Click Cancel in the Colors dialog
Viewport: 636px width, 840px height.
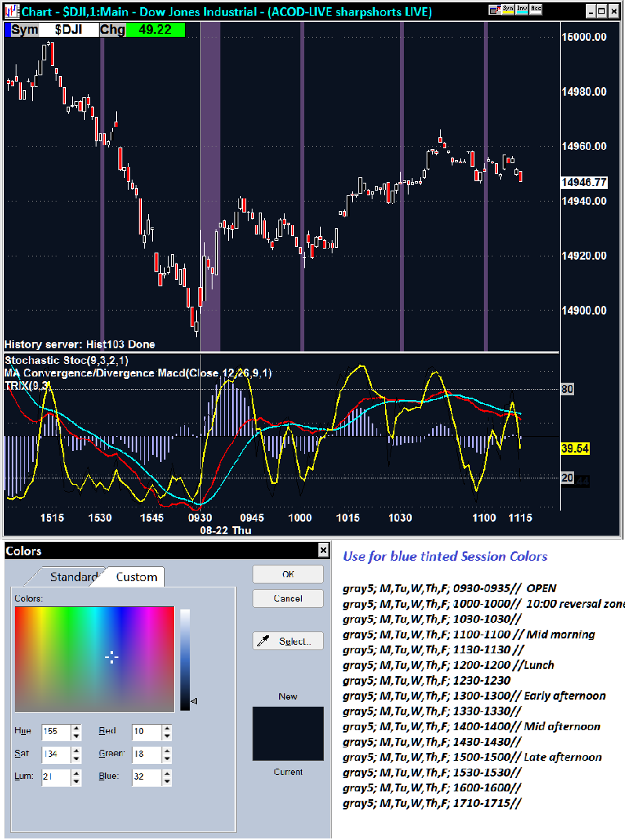coord(289,600)
